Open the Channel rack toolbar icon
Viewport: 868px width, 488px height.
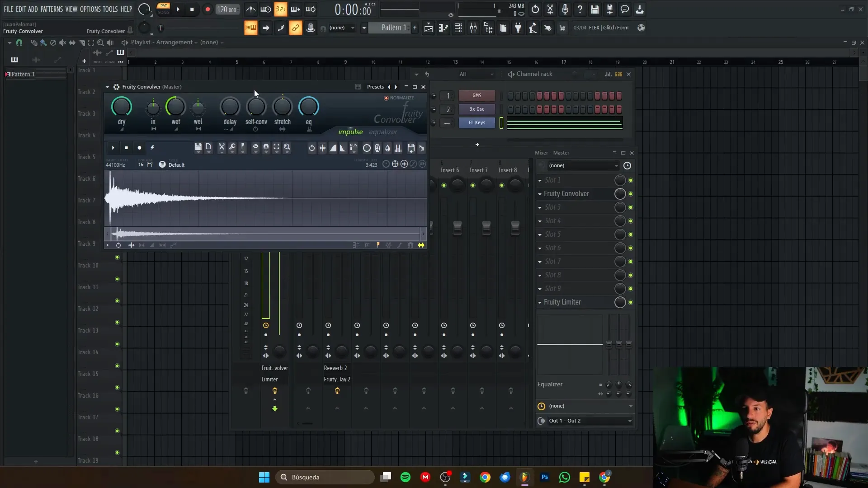click(458, 28)
